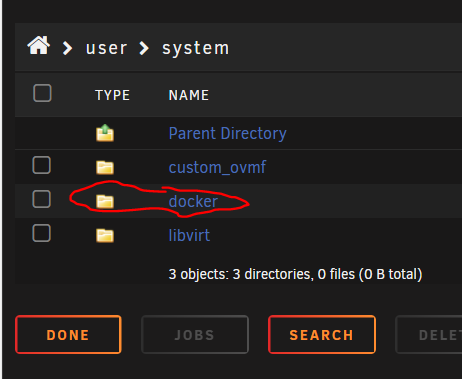
Task: Click the docker folder icon
Action: 105,201
